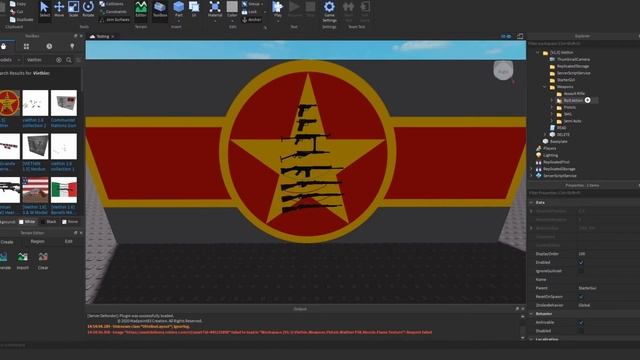This screenshot has width=640, height=360.
Task: Toggle Join Surfaces option
Action: pos(114,20)
